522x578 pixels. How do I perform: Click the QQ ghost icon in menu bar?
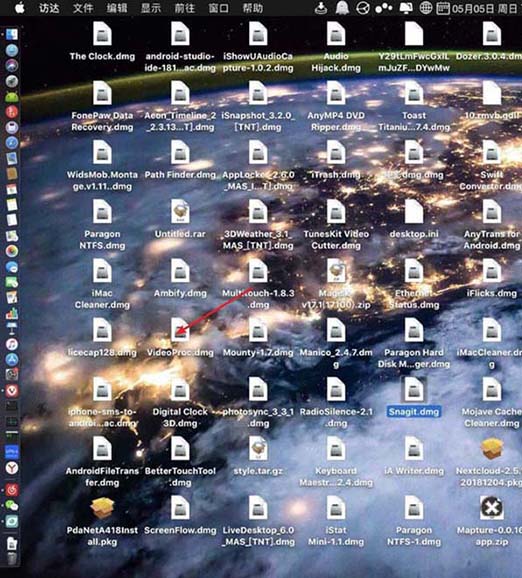(x=342, y=8)
